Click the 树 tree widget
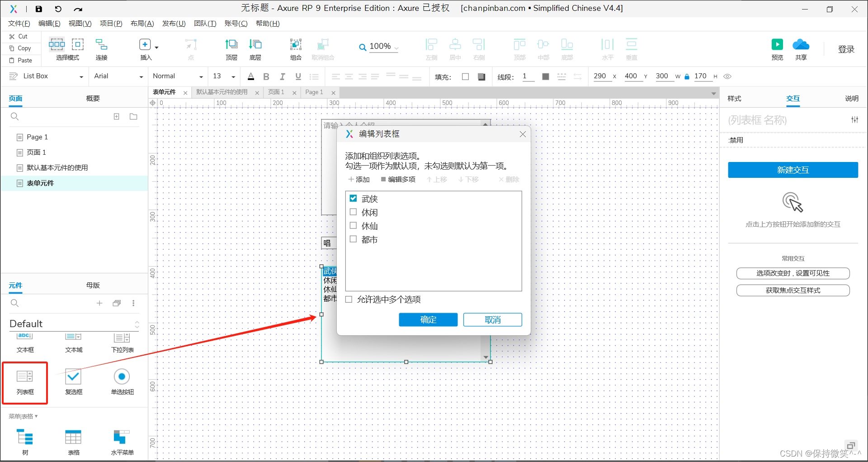The image size is (868, 462). coord(25,442)
